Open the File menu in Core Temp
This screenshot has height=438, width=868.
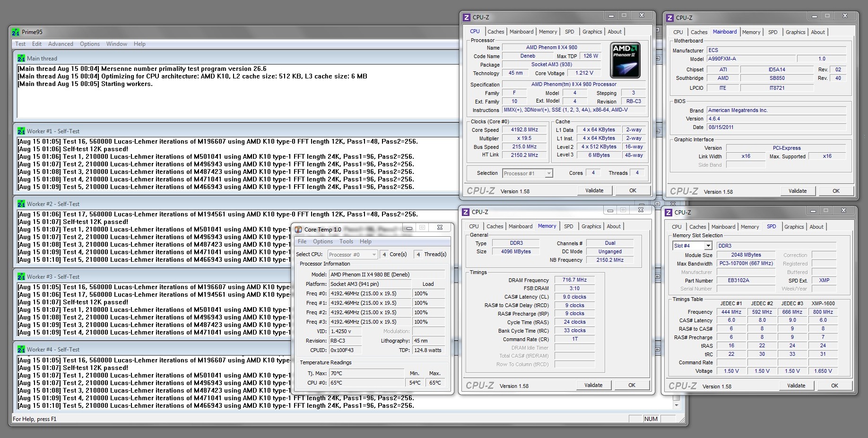click(x=302, y=241)
